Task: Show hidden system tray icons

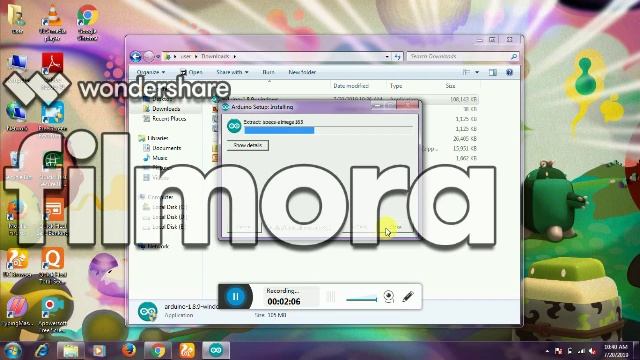Action: (x=547, y=351)
